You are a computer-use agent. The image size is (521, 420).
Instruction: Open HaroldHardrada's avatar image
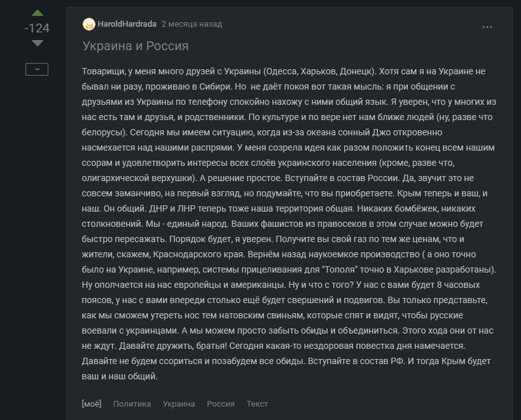(x=88, y=24)
